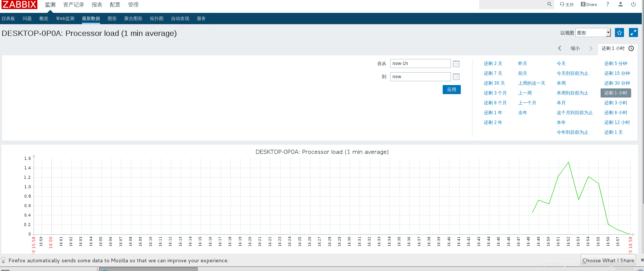Click the Choose What I Share button
Image resolution: width=644 pixels, height=271 pixels.
tap(608, 260)
